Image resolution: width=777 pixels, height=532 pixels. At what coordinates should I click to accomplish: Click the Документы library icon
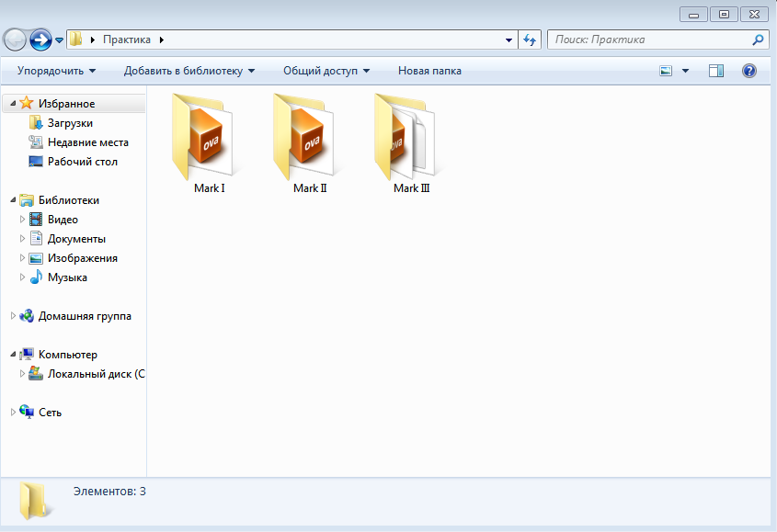point(36,238)
